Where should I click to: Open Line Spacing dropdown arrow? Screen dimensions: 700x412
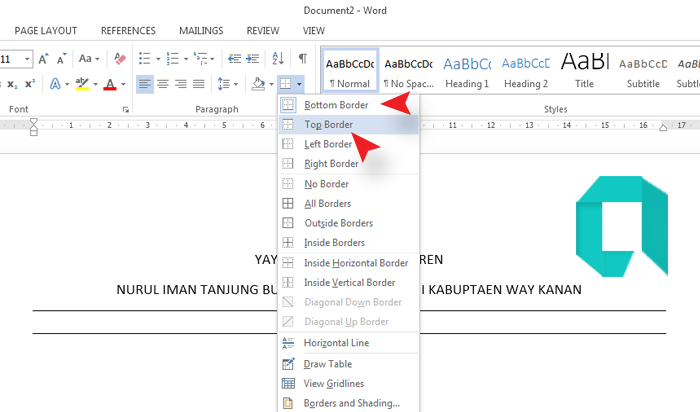click(236, 84)
